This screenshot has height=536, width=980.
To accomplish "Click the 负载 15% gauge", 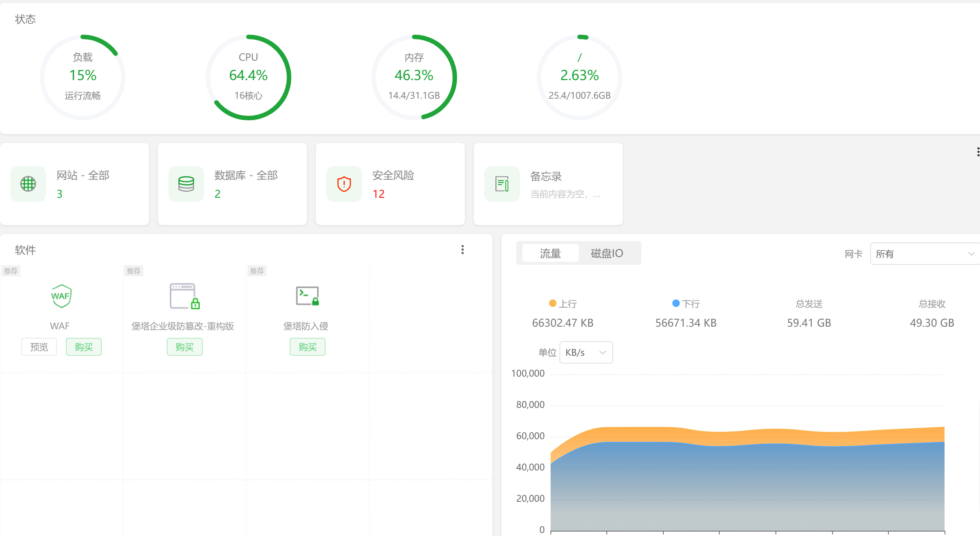I will click(83, 77).
